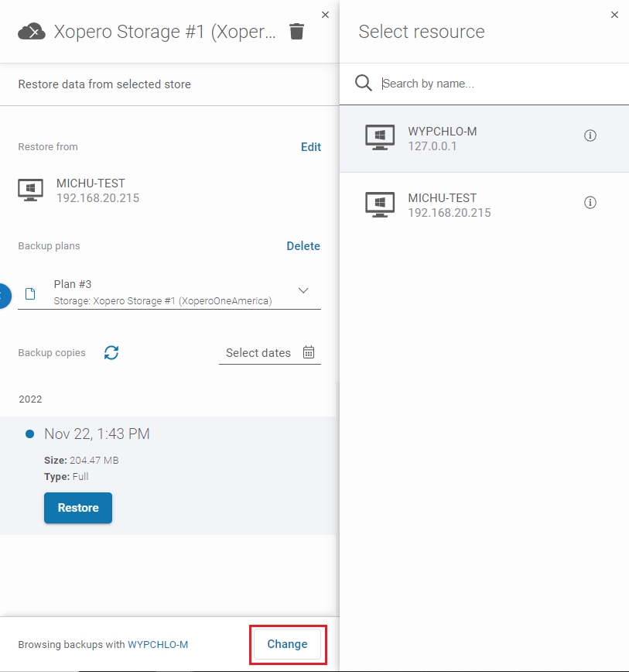Refresh the backup copies list
The image size is (629, 672).
[111, 353]
